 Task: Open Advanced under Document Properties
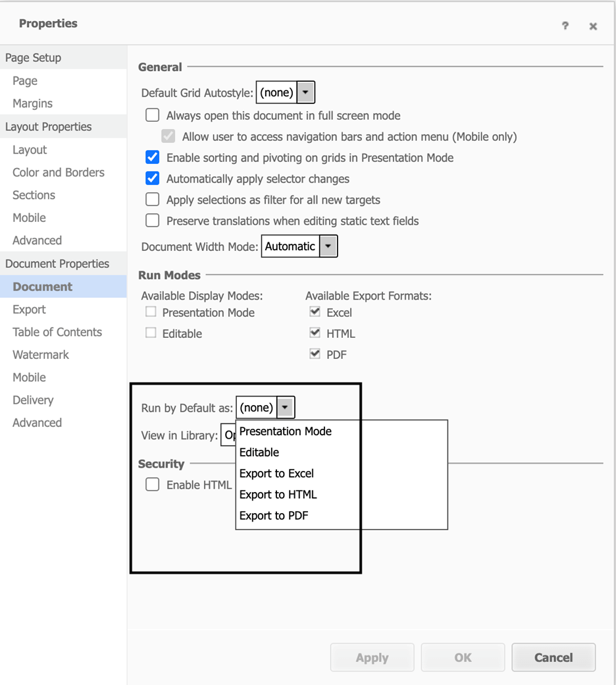pos(63,422)
